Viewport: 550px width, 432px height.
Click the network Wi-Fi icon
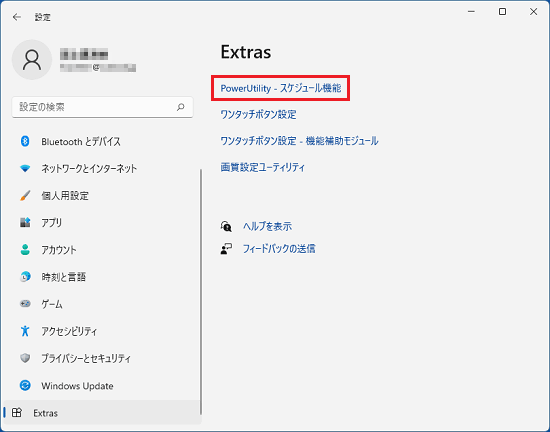click(x=25, y=169)
